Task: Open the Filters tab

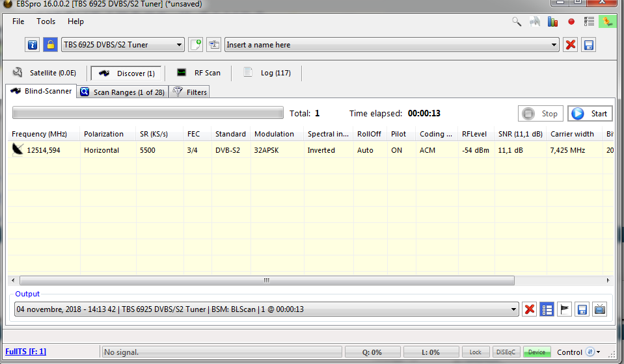Action: tap(189, 92)
